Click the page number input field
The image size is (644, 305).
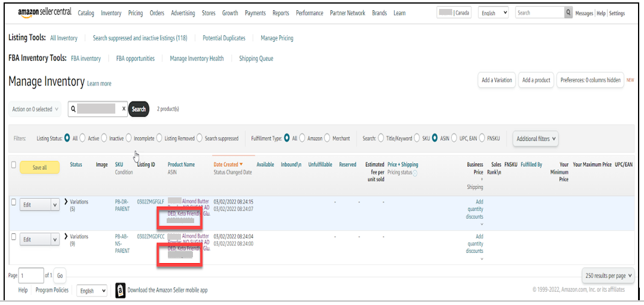(31, 276)
